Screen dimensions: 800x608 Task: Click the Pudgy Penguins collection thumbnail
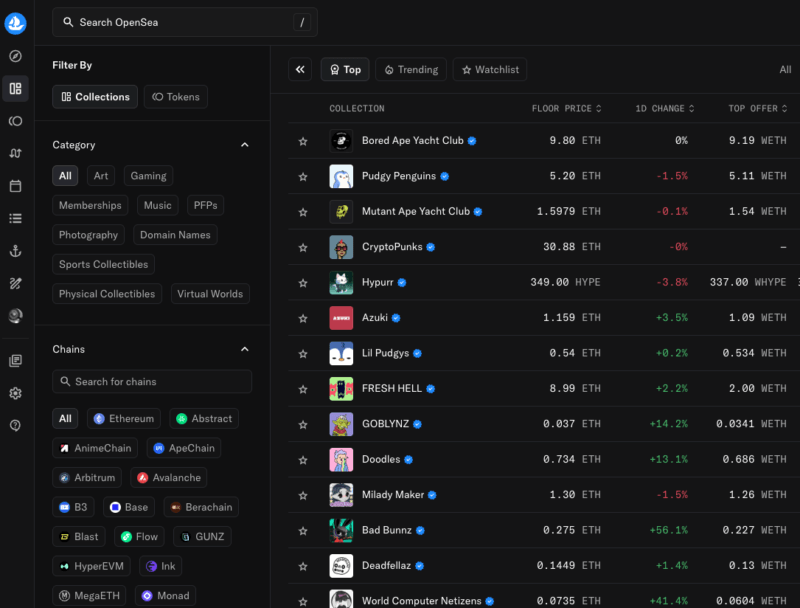[x=341, y=176]
